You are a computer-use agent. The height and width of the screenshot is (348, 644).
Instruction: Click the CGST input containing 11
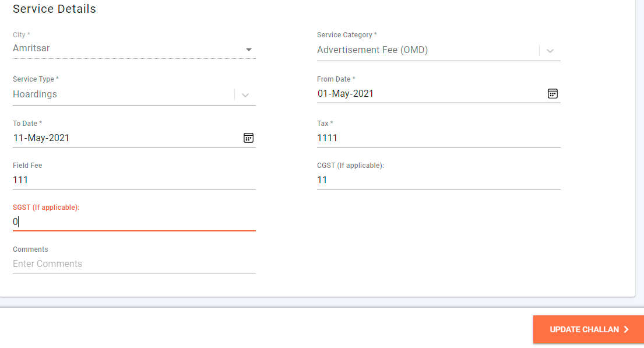(437, 180)
